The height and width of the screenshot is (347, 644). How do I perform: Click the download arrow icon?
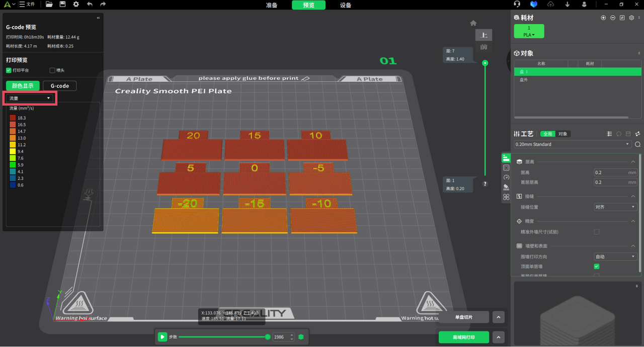[568, 5]
